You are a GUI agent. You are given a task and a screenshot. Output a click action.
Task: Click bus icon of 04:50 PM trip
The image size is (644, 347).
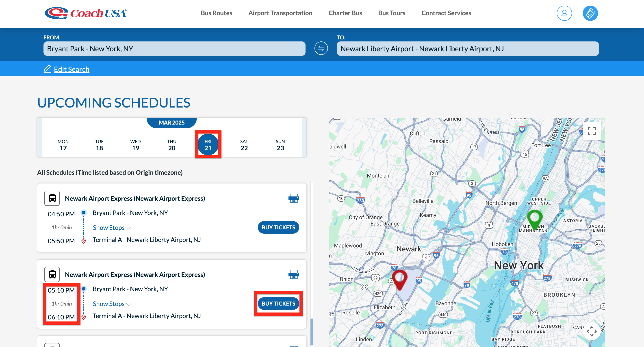point(52,198)
